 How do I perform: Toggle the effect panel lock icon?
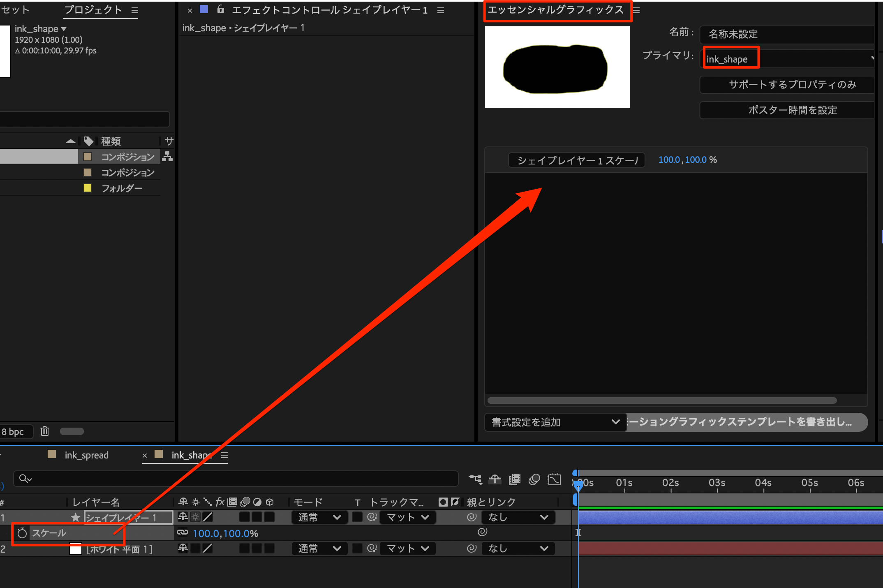pyautogui.click(x=221, y=9)
